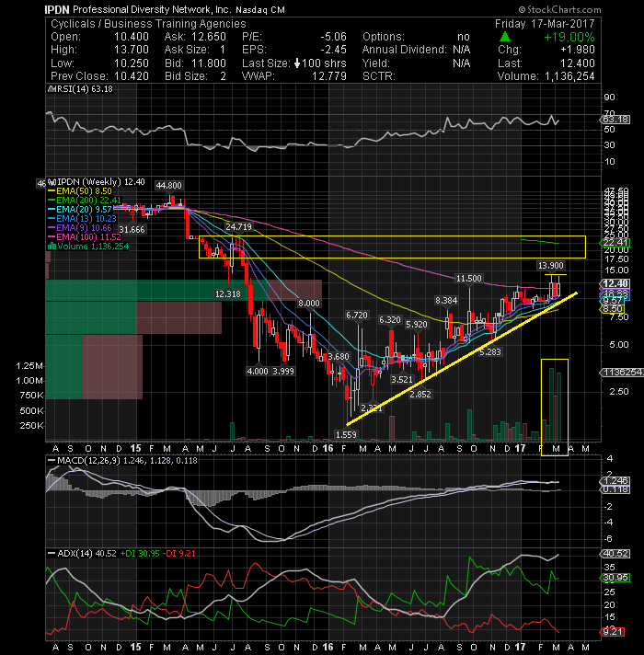Click the 3.680 price label
Viewport: 644px width, 655px height.
click(339, 357)
